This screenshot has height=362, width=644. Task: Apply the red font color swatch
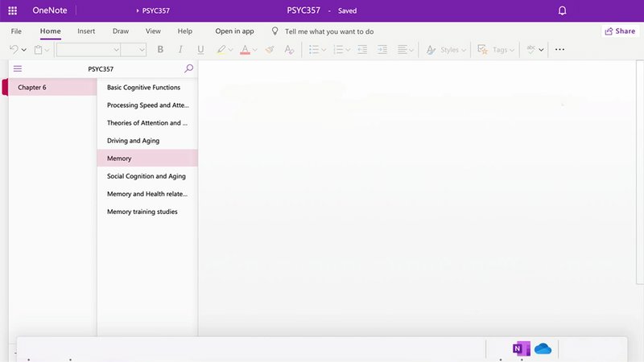coord(245,50)
